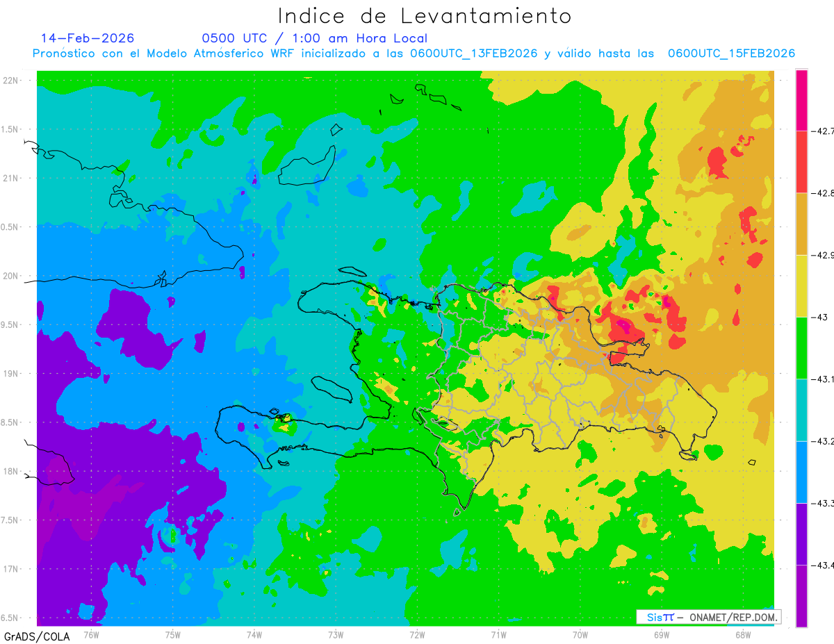The image size is (834, 644).
Task: Click the '6.5N' latitude label
Action: [x=10, y=618]
